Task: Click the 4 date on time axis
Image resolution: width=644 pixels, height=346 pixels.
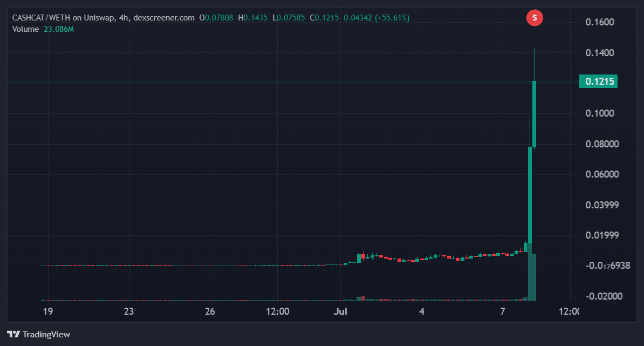Action: [x=422, y=311]
